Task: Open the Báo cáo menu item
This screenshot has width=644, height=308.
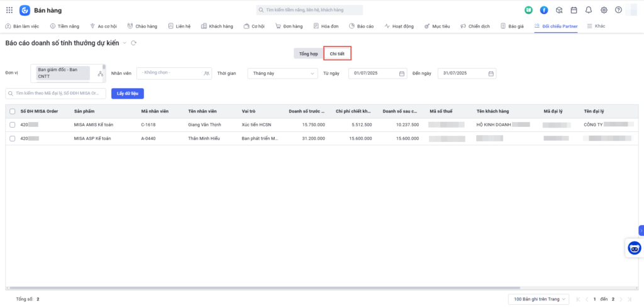Action: (x=362, y=26)
